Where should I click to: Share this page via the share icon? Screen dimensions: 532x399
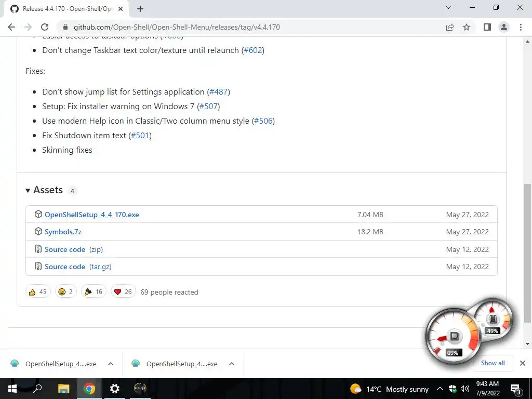450,27
